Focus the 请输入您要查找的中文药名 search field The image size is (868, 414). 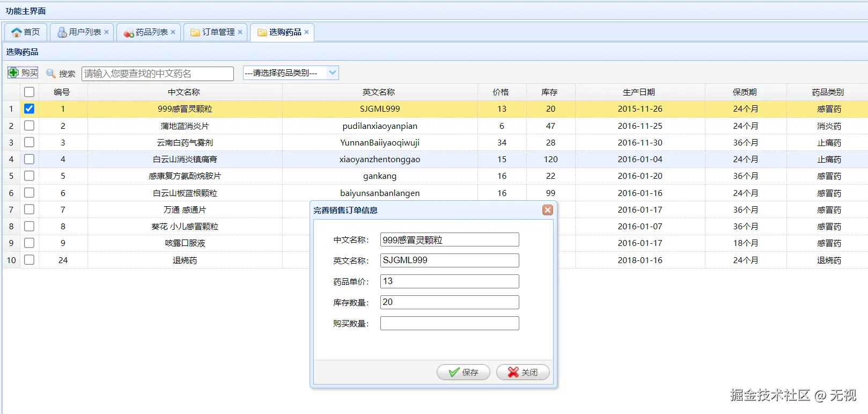coord(158,74)
